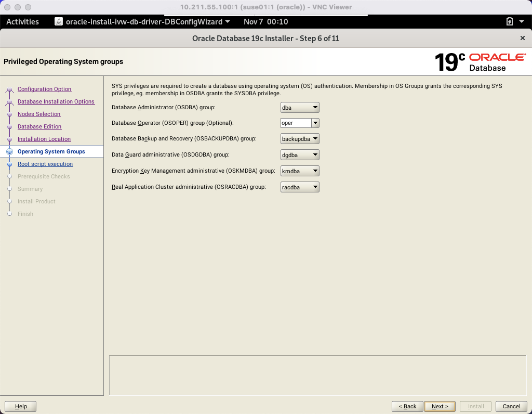532x414 pixels.
Task: Click the OSOPER dropdown arrow button
Action: pyautogui.click(x=315, y=123)
